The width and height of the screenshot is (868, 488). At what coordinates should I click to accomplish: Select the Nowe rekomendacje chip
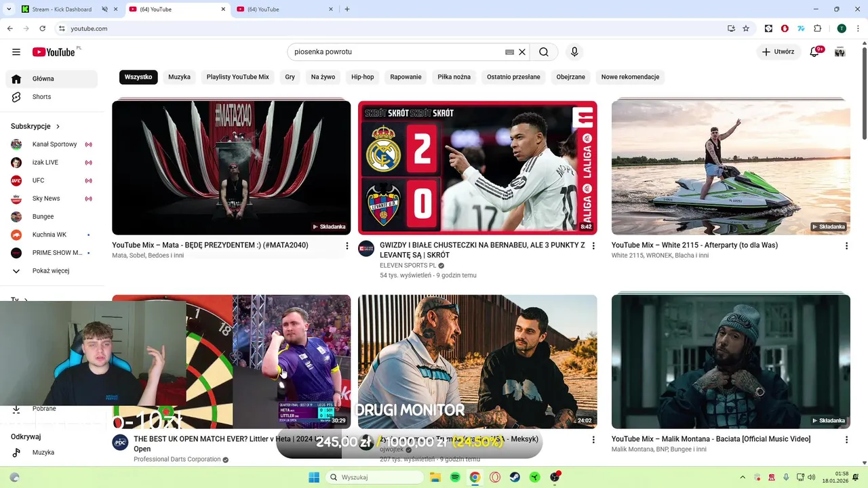pos(630,77)
